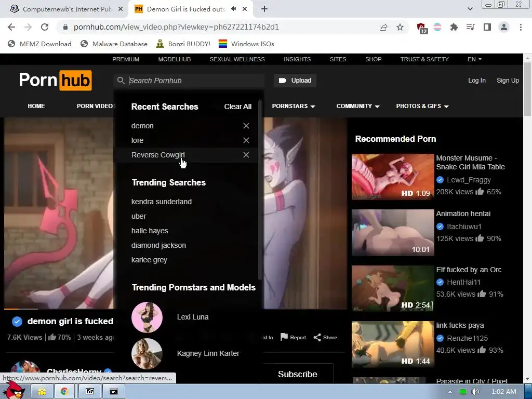This screenshot has height=399, width=532.
Task: Go to the HOME nav item
Action: pos(36,106)
